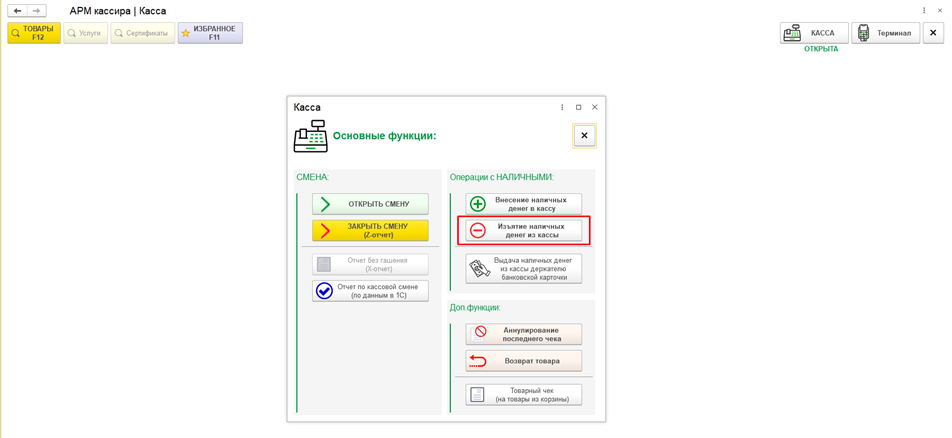
Task: Open ИЗБРАННОЕ F11 favorites
Action: coord(210,33)
